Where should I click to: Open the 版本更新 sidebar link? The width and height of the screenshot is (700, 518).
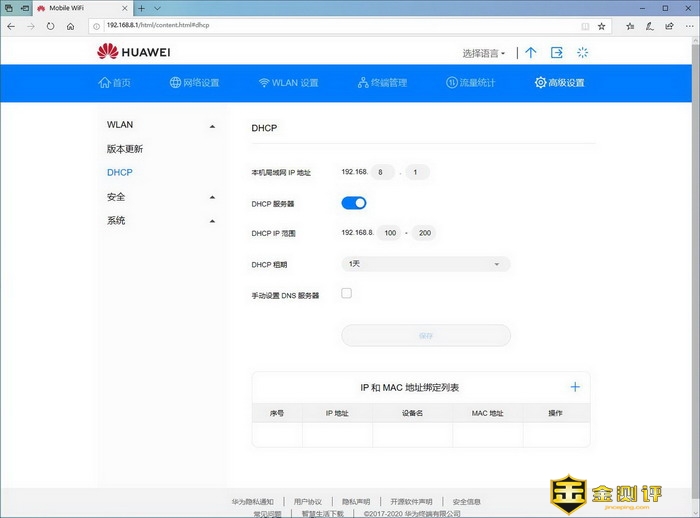pos(125,149)
